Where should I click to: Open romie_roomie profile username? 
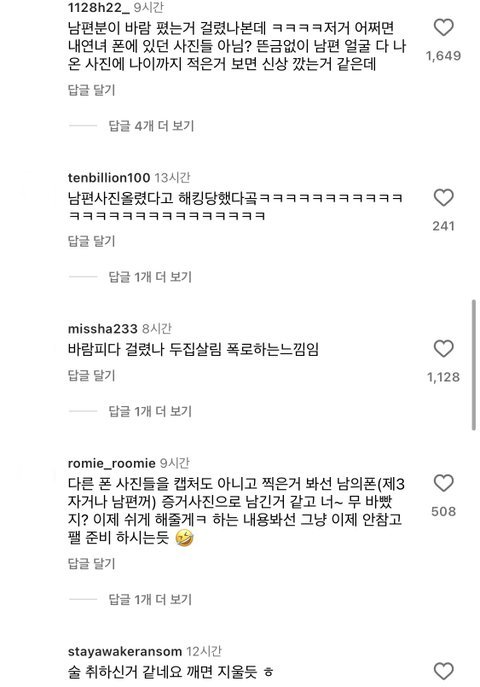(112, 463)
